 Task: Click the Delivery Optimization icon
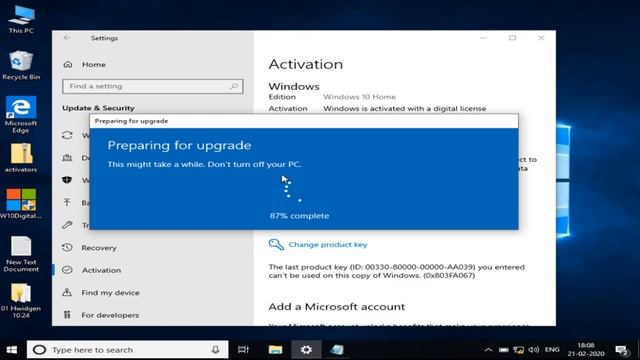pos(67,158)
